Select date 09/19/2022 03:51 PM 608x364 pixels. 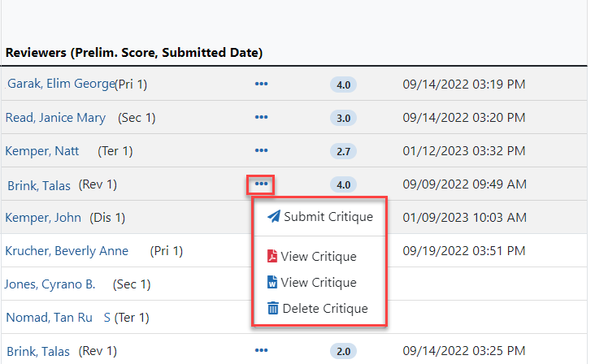click(x=464, y=251)
